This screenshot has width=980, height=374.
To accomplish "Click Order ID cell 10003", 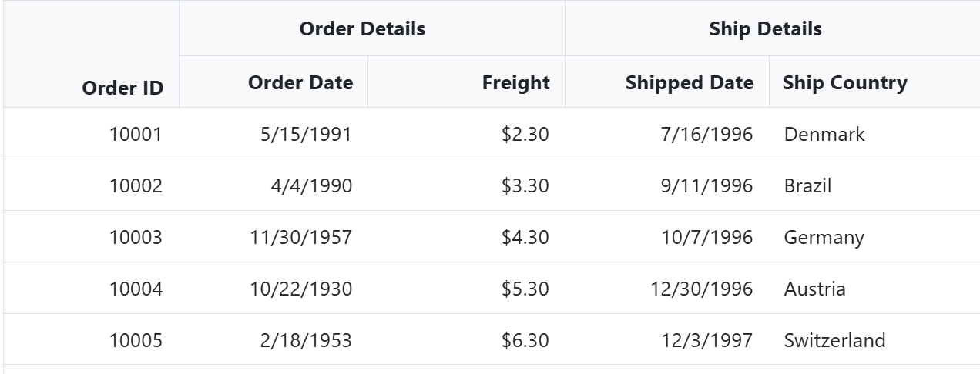I will coord(136,237).
